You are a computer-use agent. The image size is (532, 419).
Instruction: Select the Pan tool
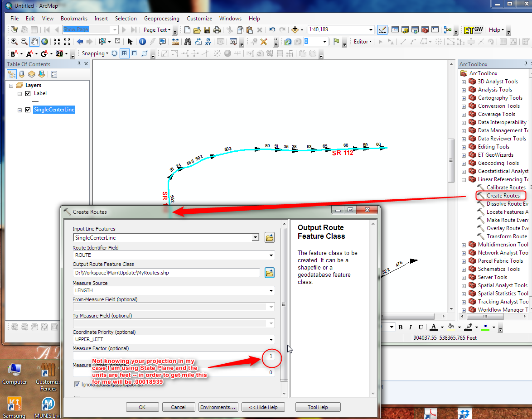(34, 41)
